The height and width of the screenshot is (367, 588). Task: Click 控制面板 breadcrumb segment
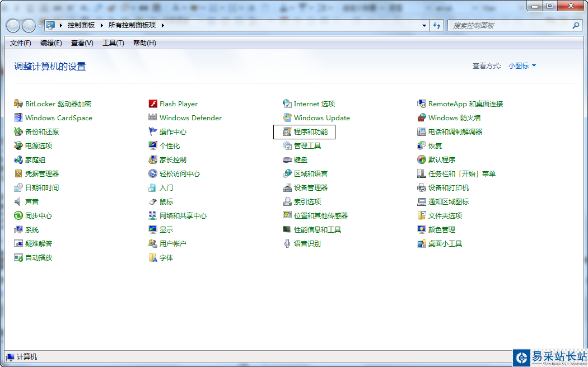81,25
